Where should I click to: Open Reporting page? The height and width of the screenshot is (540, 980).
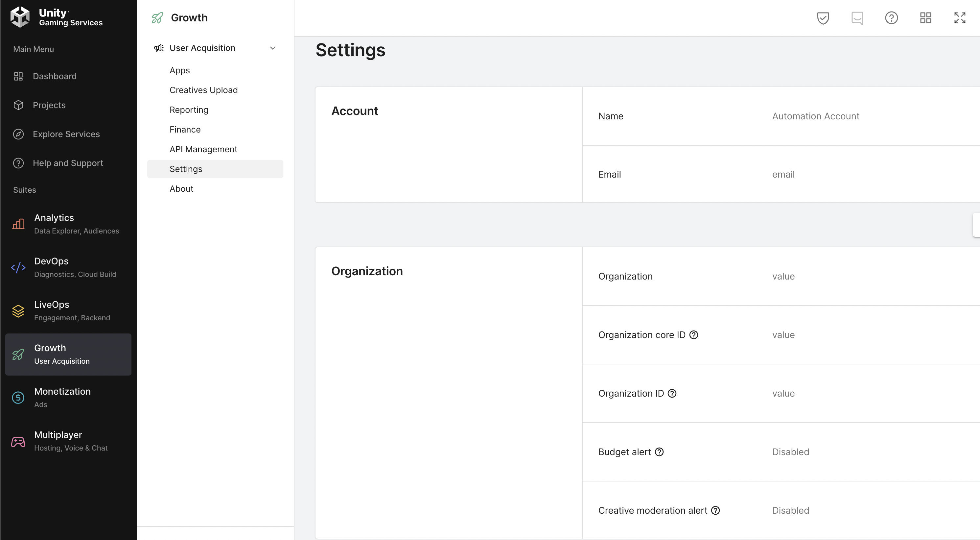click(215, 110)
